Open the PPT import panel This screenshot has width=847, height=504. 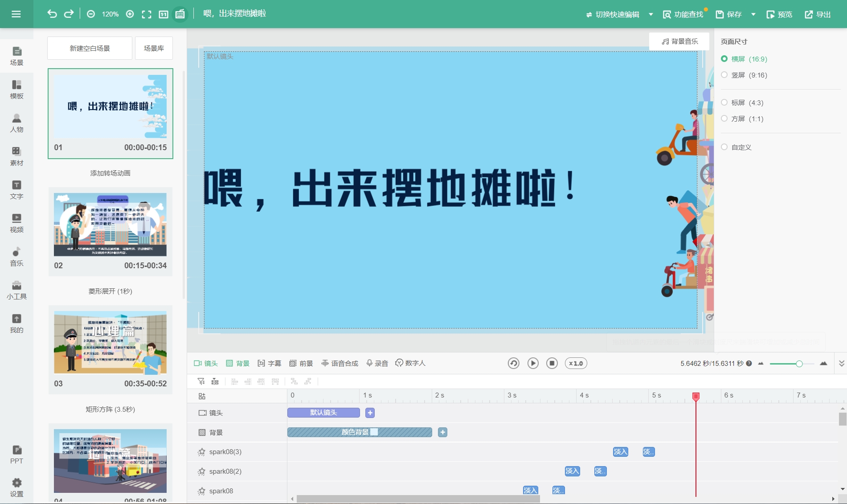pos(16,455)
